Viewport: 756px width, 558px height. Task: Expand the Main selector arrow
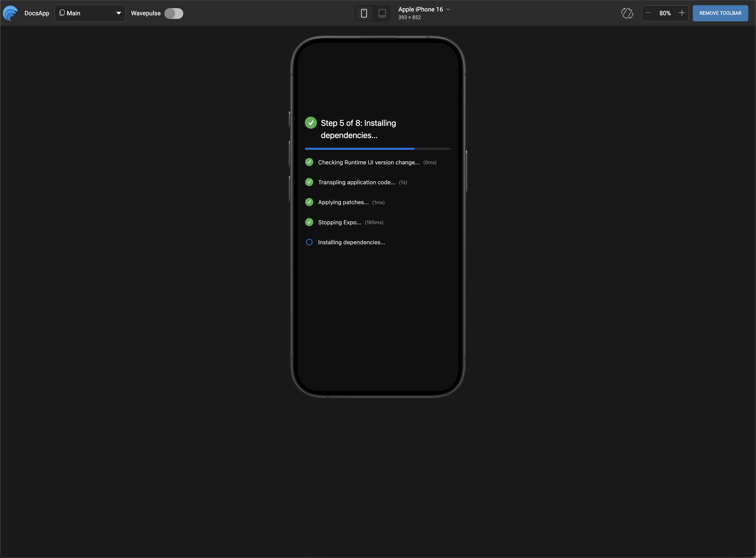(x=118, y=13)
